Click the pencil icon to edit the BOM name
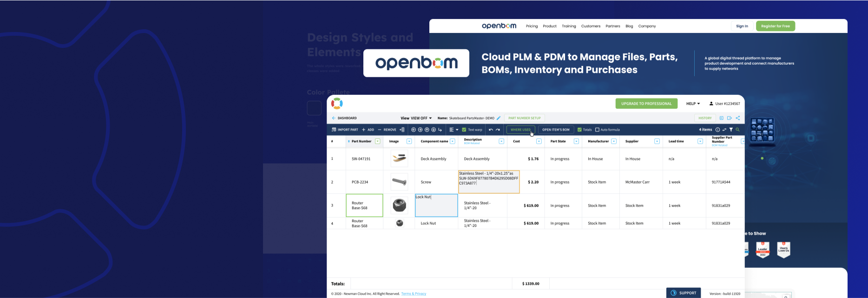 tap(499, 118)
